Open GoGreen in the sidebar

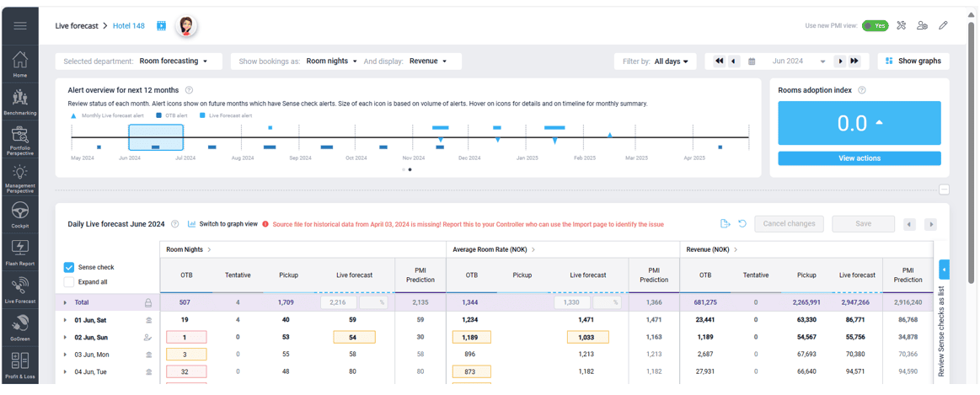click(x=19, y=326)
